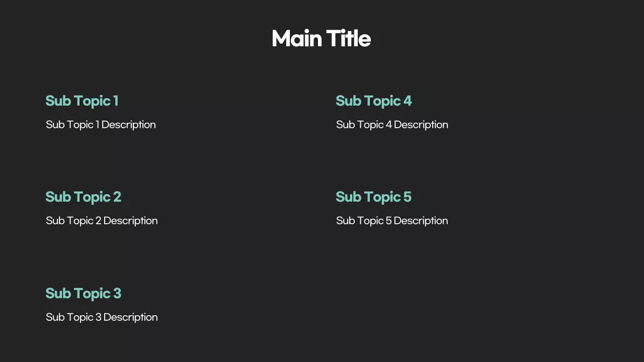The image size is (644, 362).
Task: Click the digit "3" in Sub Topic 3 heading
Action: click(x=117, y=294)
